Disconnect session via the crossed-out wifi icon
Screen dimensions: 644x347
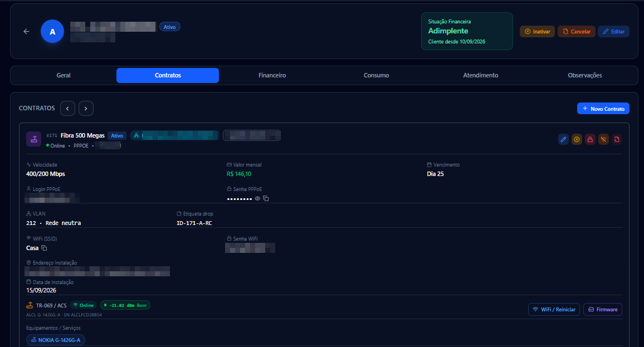point(603,140)
